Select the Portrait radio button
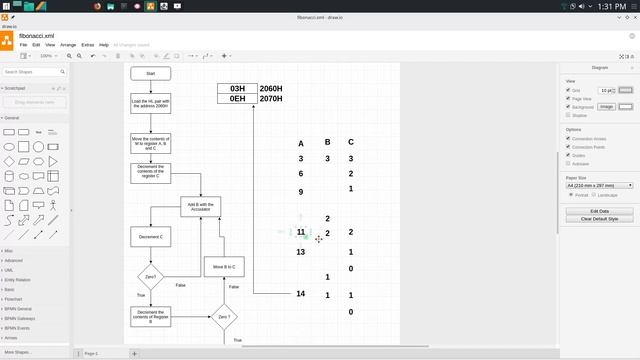640x360 pixels. pos(571,195)
